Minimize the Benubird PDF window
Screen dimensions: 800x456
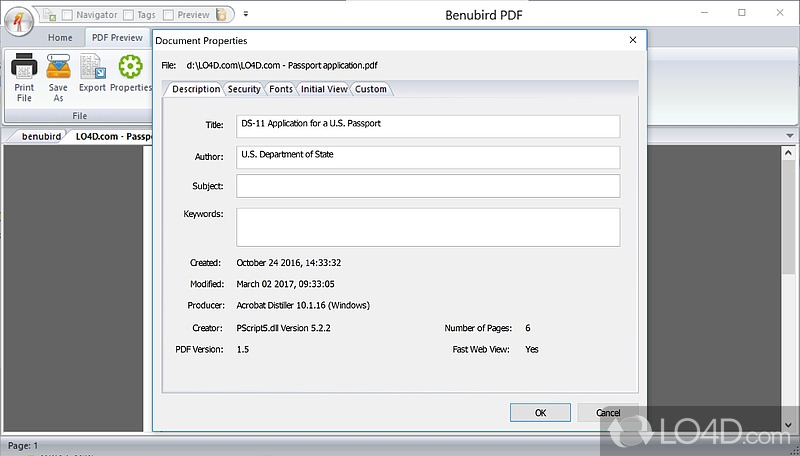coord(705,13)
